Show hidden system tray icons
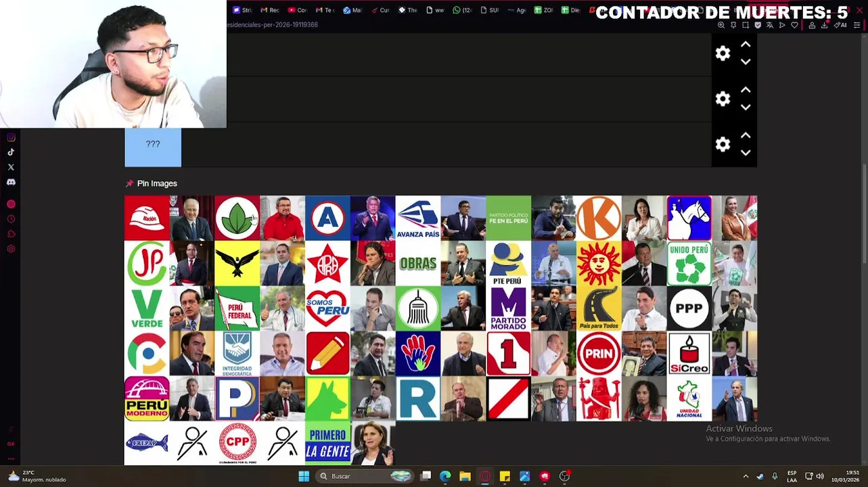Image resolution: width=868 pixels, height=487 pixels. tap(746, 476)
